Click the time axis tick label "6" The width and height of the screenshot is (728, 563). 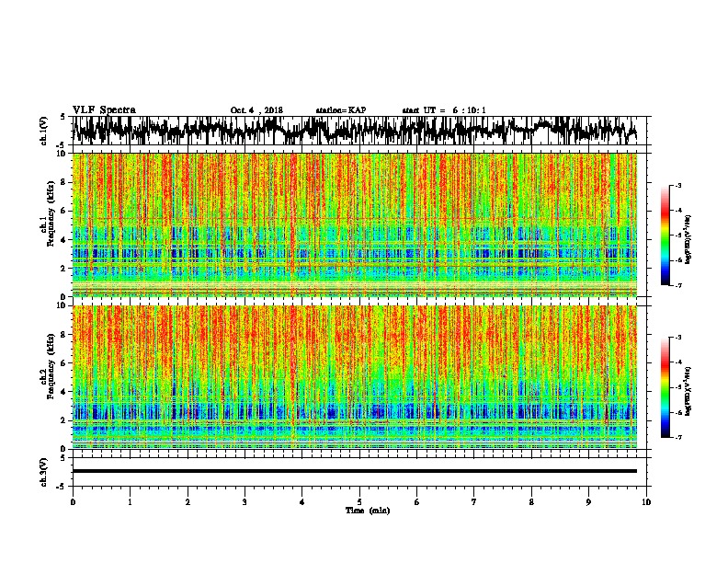(x=417, y=502)
